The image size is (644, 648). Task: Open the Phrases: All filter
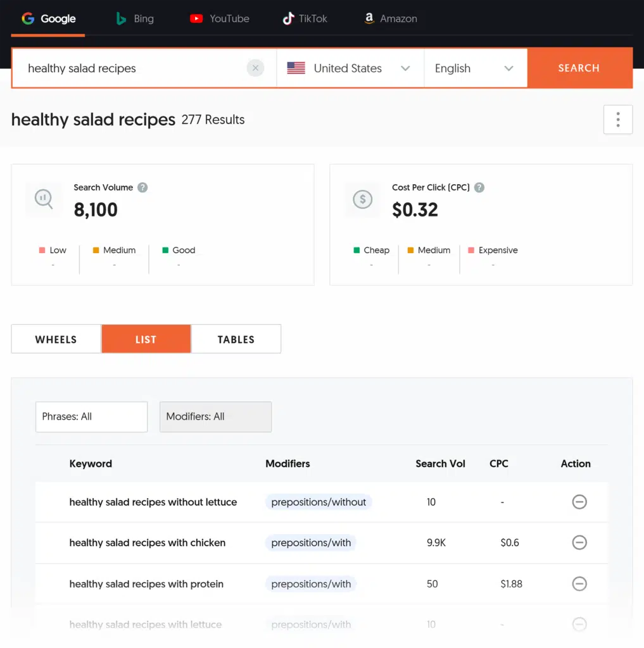tap(91, 417)
